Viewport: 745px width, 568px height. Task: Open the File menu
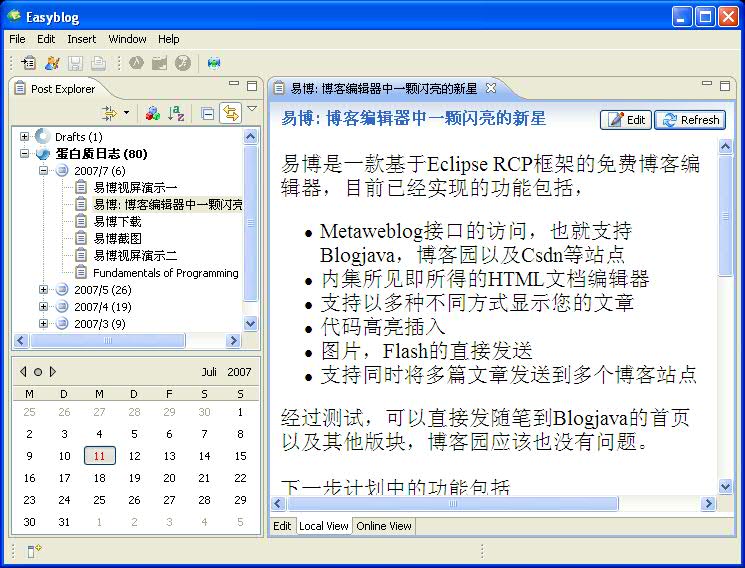[x=18, y=39]
